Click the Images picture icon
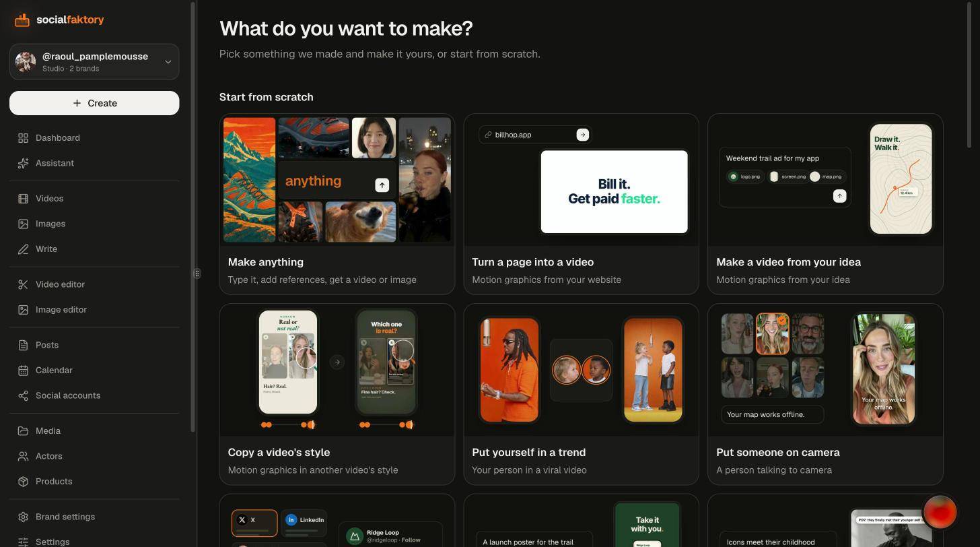 pyautogui.click(x=23, y=224)
